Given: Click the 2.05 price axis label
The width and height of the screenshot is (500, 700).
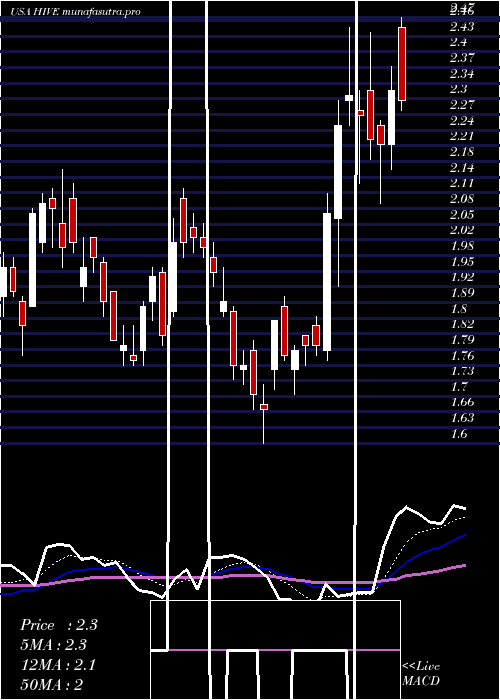Looking at the screenshot, I should pyautogui.click(x=462, y=215).
